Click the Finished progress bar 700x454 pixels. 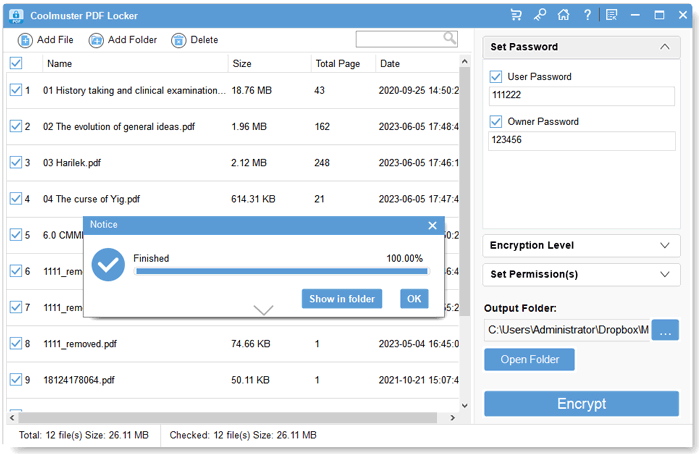click(282, 271)
